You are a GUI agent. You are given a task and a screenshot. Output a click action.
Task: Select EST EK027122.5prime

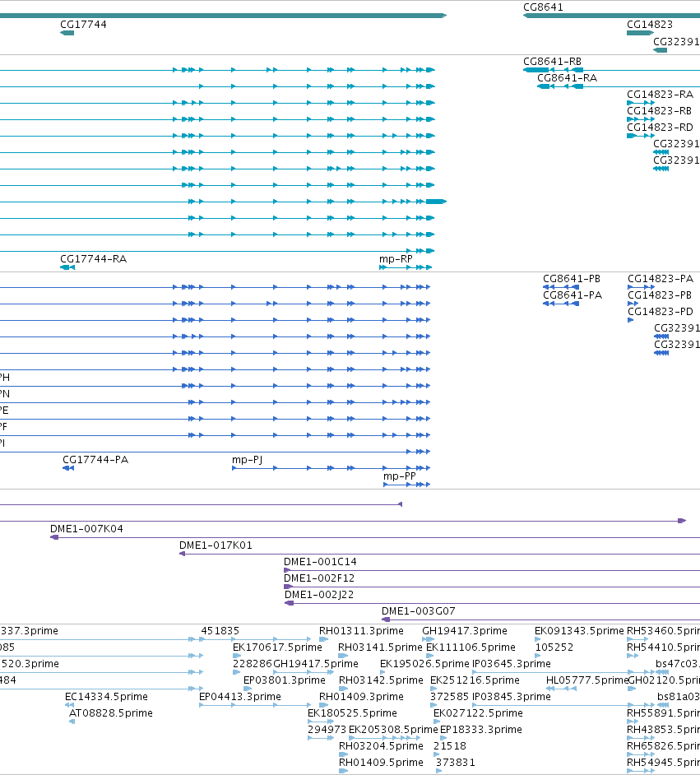tap(478, 712)
